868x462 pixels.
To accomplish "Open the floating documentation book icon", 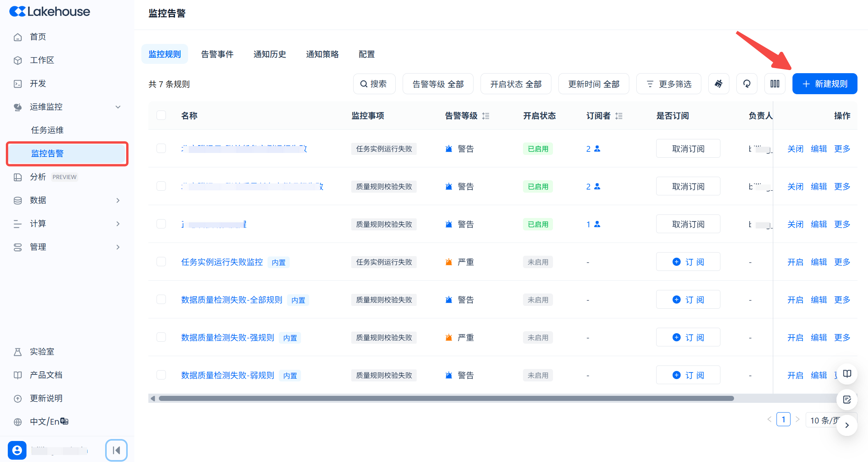I will [847, 374].
